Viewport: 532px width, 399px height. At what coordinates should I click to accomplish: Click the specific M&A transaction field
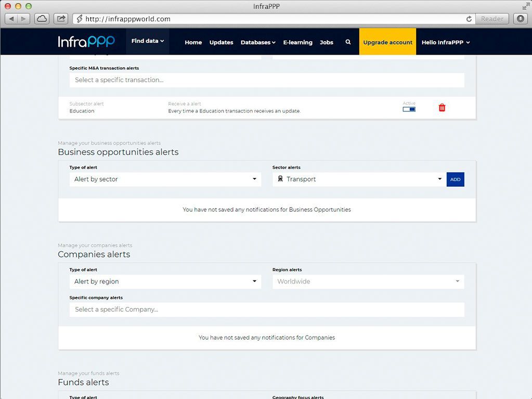click(266, 80)
